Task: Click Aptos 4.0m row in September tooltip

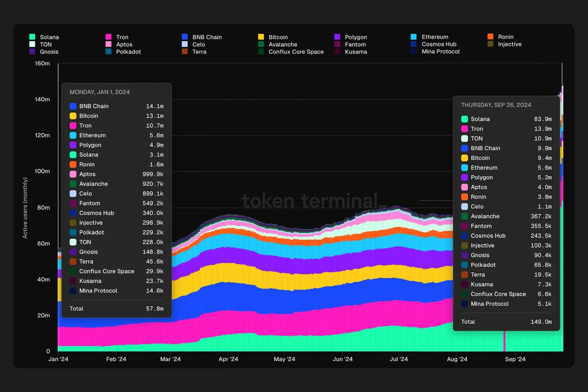Action: (507, 187)
